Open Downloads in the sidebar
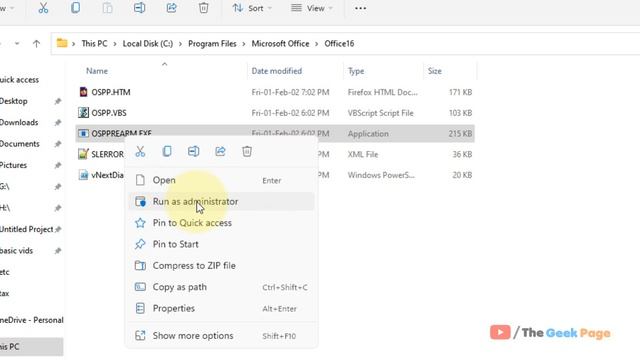This screenshot has height=360, width=640. pos(19,122)
